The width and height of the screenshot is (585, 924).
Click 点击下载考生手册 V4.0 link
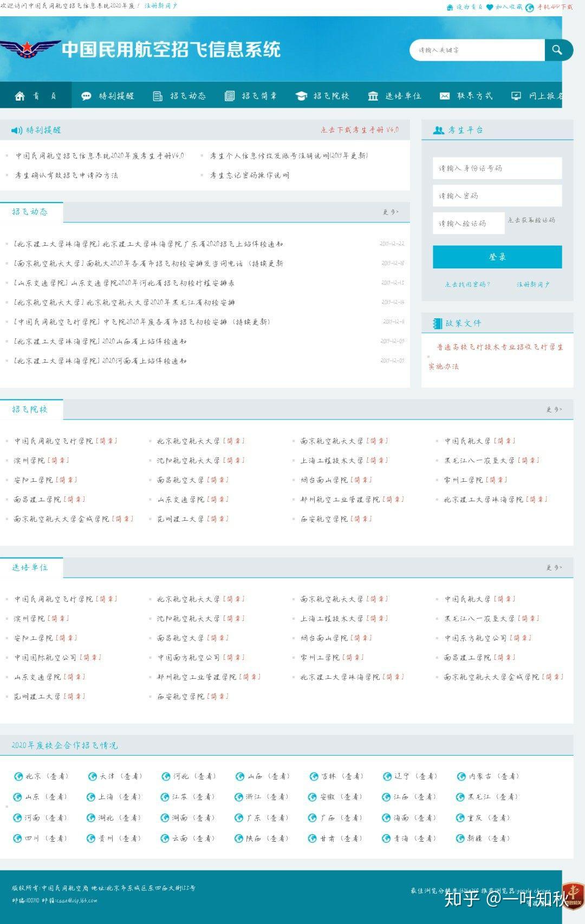(360, 130)
